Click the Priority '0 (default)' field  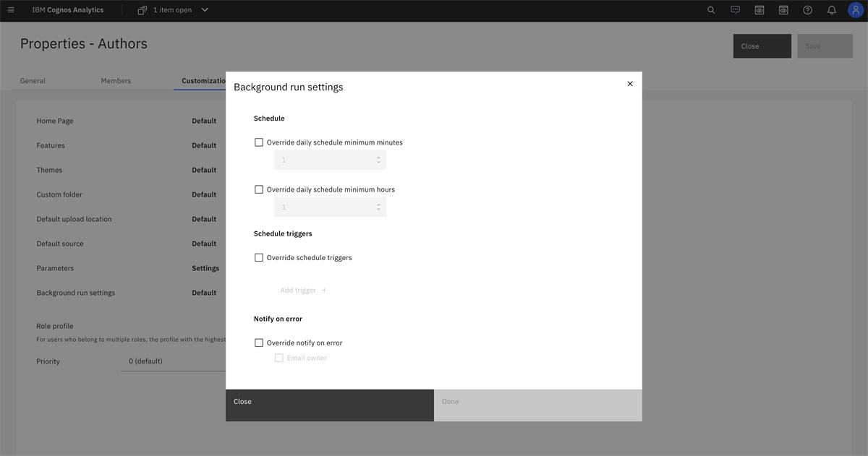coord(174,361)
